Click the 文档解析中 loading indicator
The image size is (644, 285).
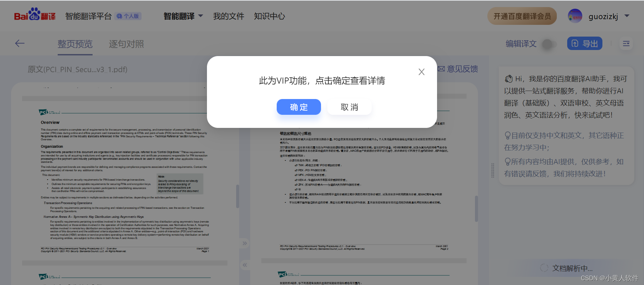pos(567,268)
